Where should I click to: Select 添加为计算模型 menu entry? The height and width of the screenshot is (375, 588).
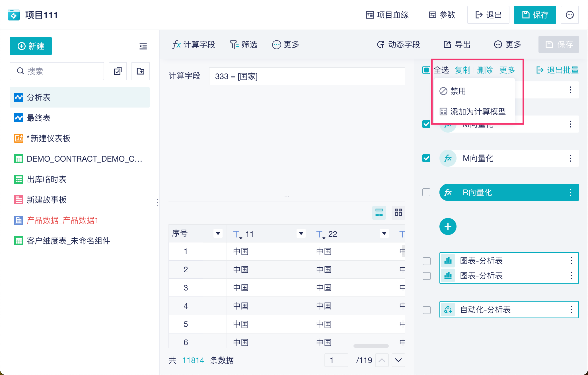478,112
